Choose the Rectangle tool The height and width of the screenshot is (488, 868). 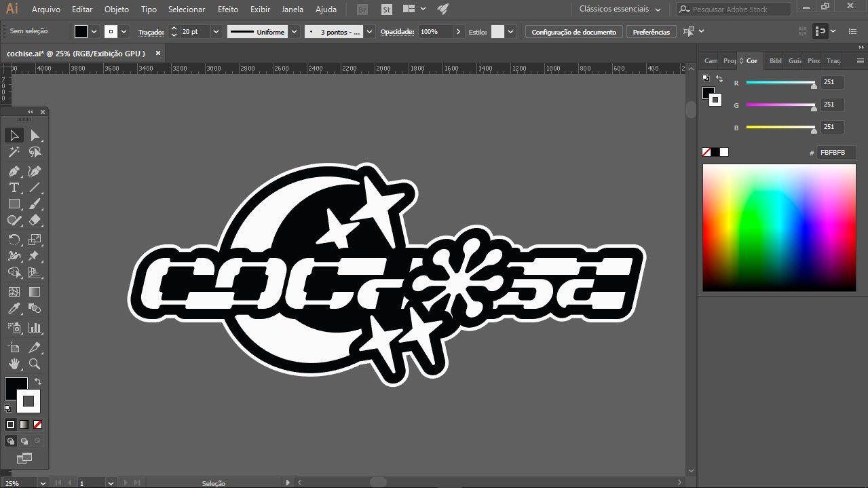click(x=14, y=204)
